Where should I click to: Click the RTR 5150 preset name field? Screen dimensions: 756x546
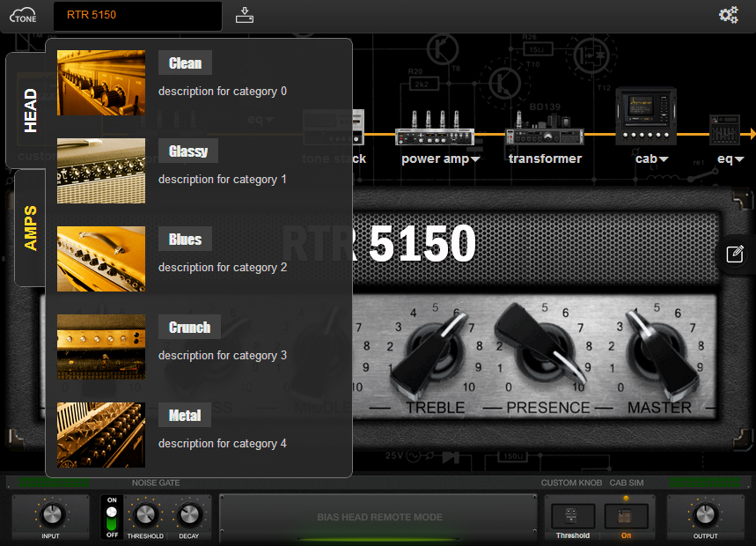point(137,16)
